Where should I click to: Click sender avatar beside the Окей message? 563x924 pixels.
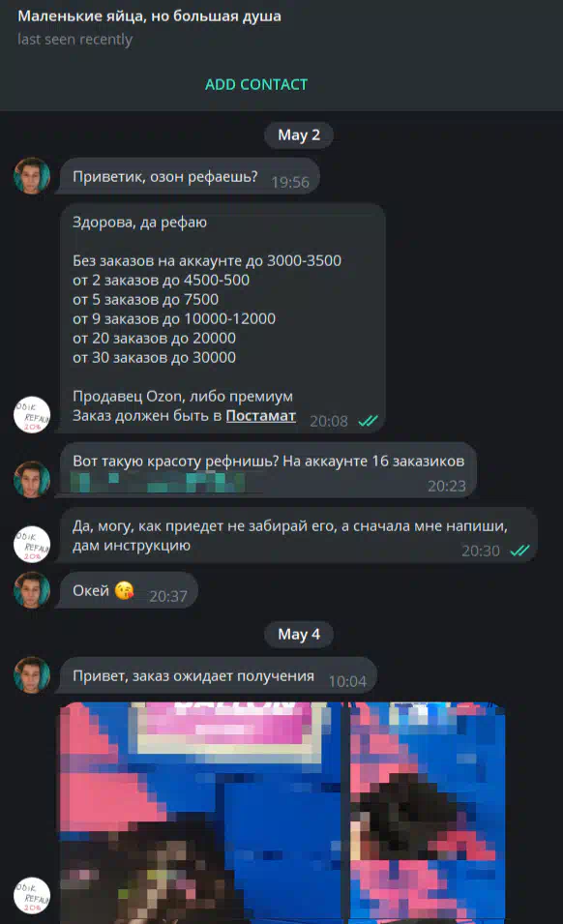point(32,589)
